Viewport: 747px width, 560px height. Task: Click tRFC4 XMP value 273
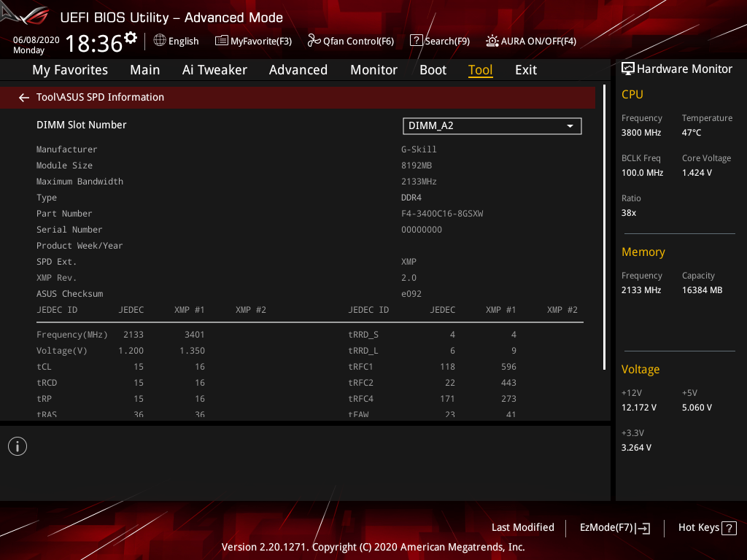(x=508, y=399)
